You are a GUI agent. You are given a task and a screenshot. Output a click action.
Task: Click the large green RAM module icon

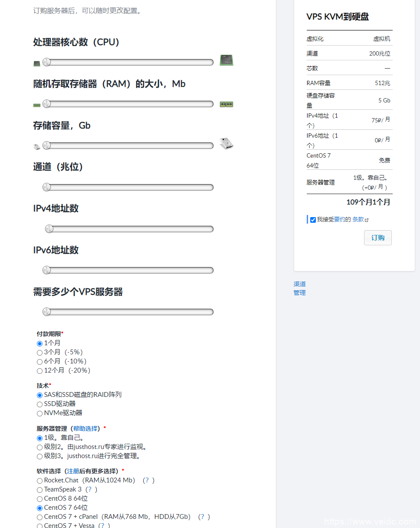click(226, 104)
